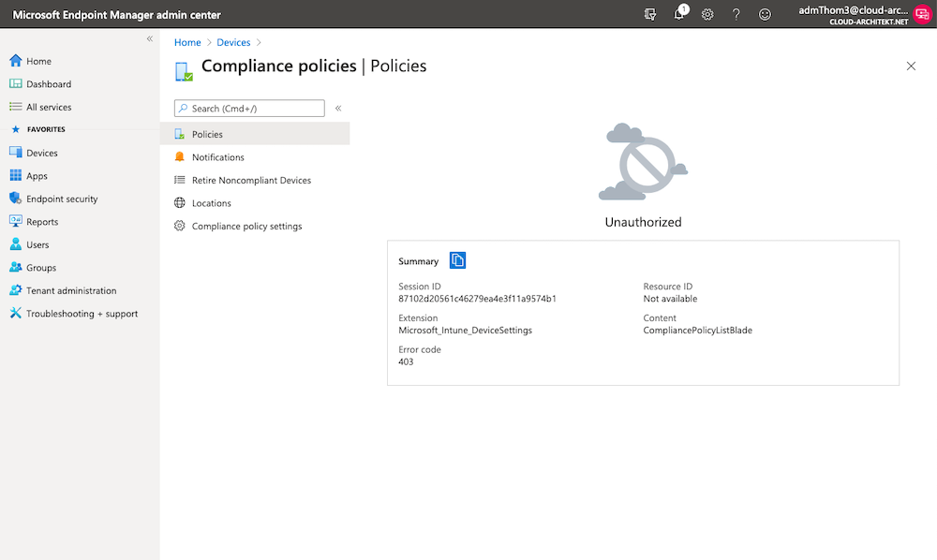The width and height of the screenshot is (937, 560).
Task: Click the Users person icon
Action: coord(16,244)
